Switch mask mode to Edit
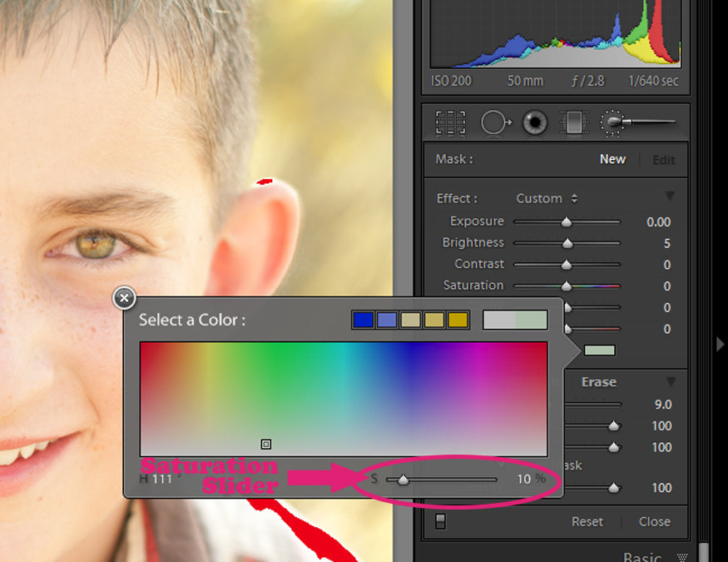This screenshot has width=728, height=562. (663, 160)
